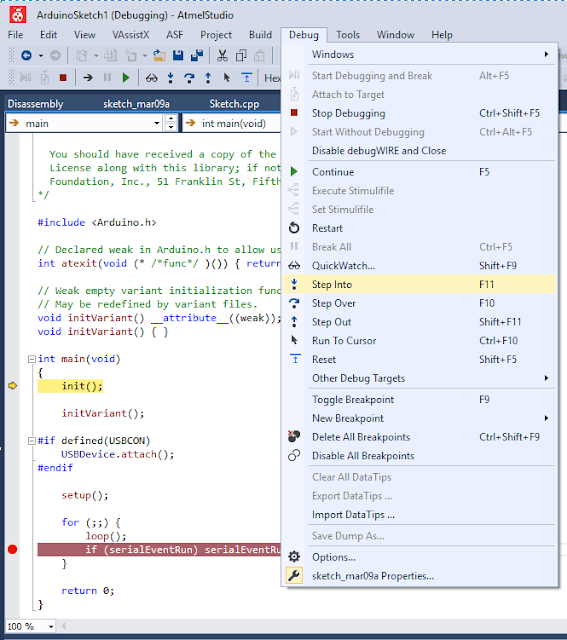Click the green Continue play toolbar icon
This screenshot has height=640, width=567.
point(126,78)
